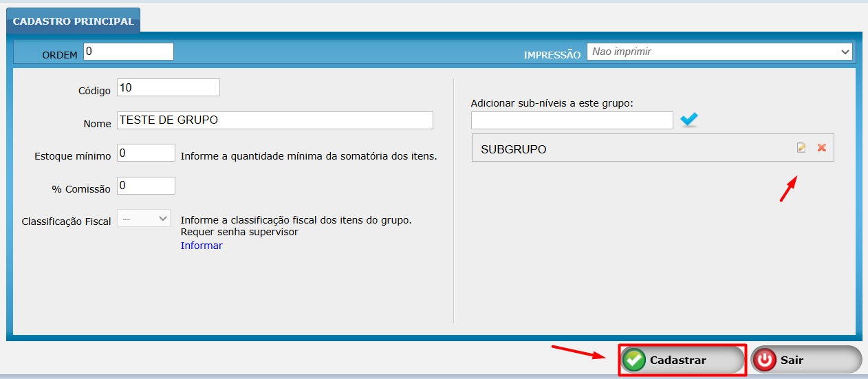Click the red power icon on Sair
Viewport: 868px width, 379px height.
click(765, 360)
